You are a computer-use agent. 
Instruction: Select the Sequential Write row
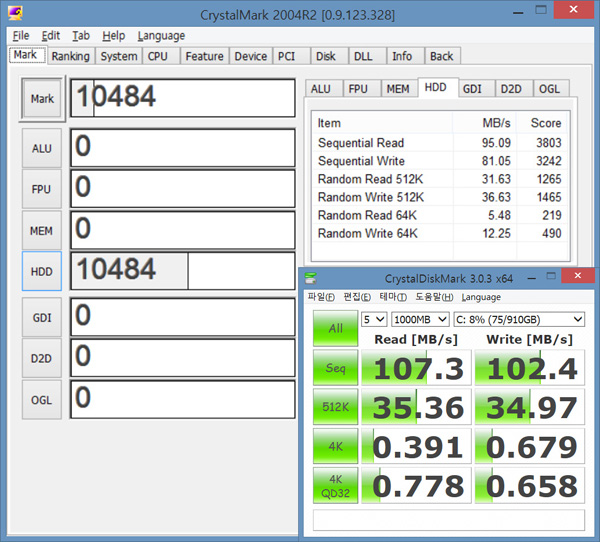click(441, 161)
